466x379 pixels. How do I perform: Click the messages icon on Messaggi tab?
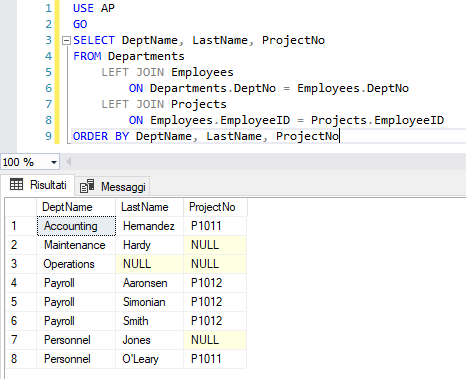tap(87, 186)
